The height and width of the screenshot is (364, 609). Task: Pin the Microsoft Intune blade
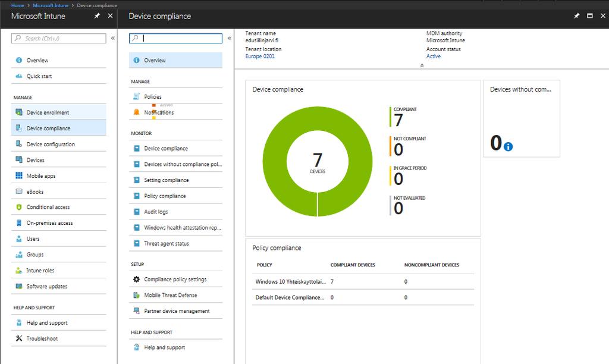coord(97,16)
